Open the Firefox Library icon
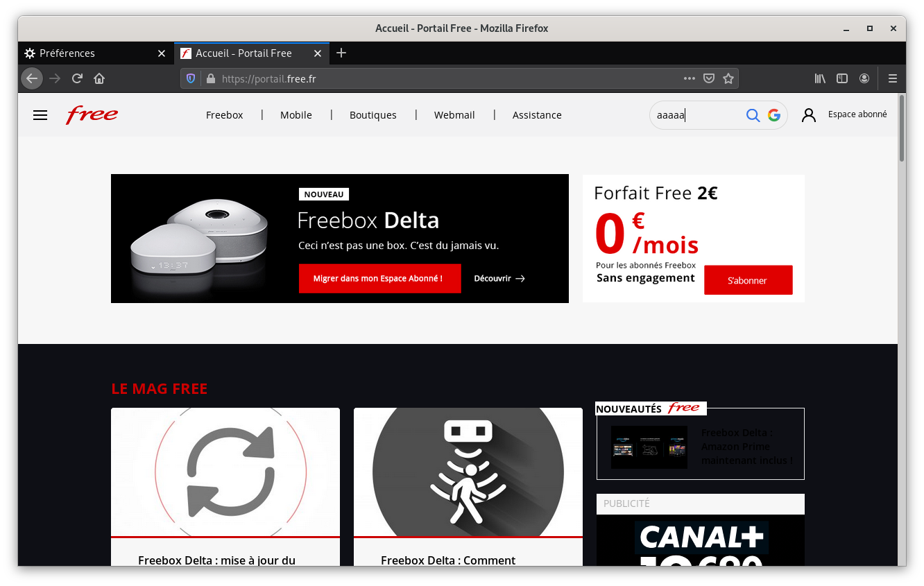 pos(820,78)
